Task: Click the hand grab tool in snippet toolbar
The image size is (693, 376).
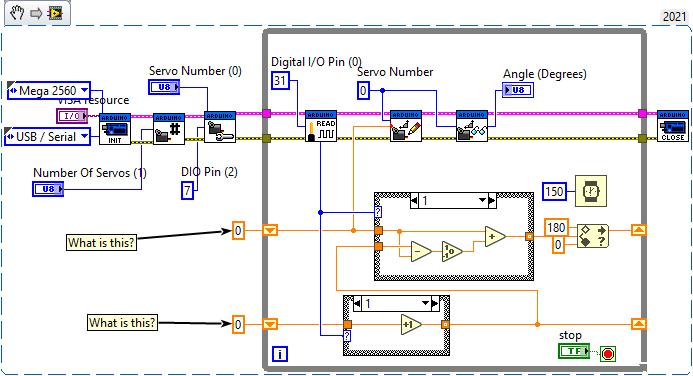Action: [x=17, y=13]
